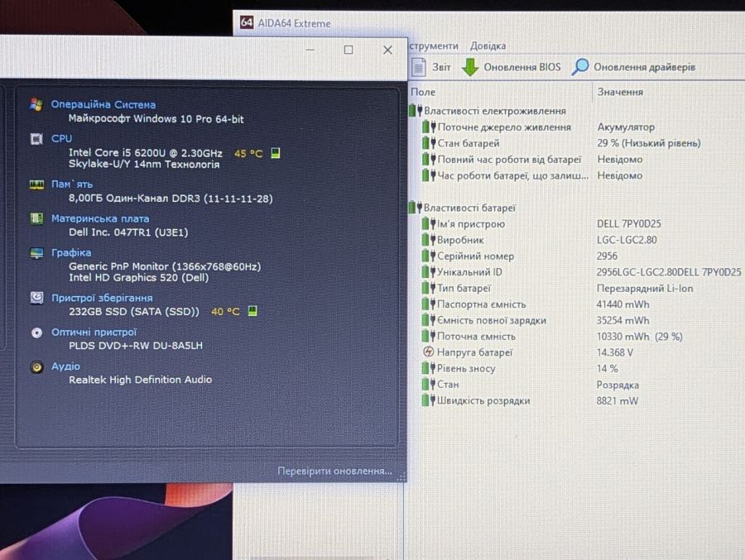Click the battery icon beside Рівень зносу
This screenshot has width=745, height=560.
[429, 368]
